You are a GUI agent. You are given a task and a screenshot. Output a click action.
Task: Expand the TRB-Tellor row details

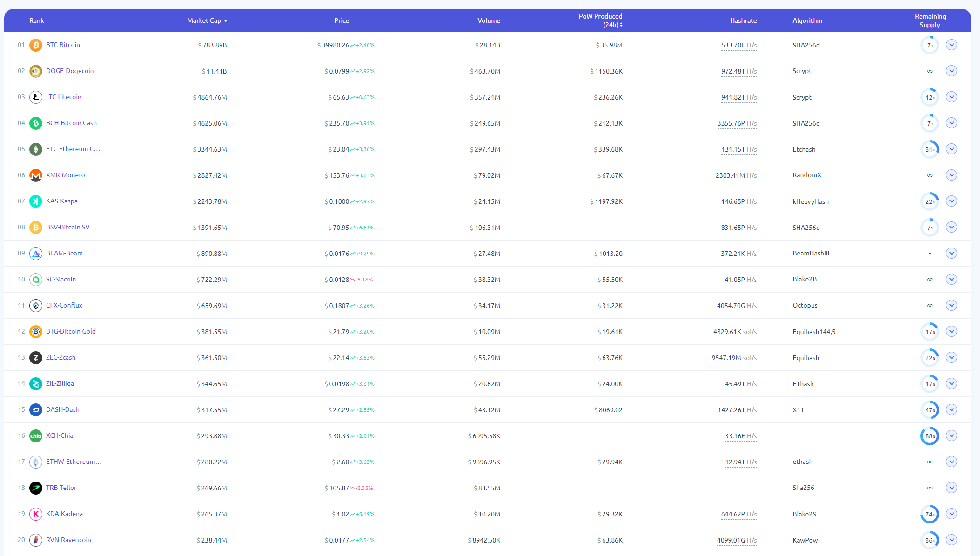click(952, 488)
